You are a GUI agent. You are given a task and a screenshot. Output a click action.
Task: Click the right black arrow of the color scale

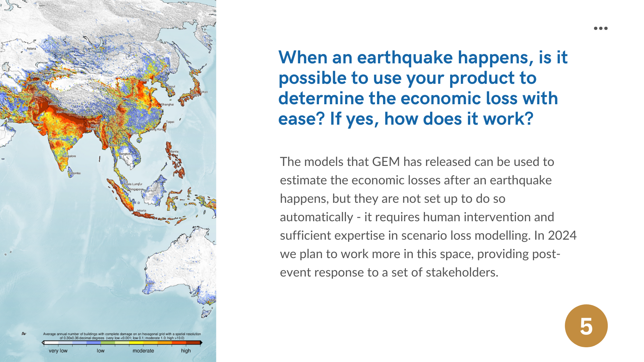(x=201, y=343)
